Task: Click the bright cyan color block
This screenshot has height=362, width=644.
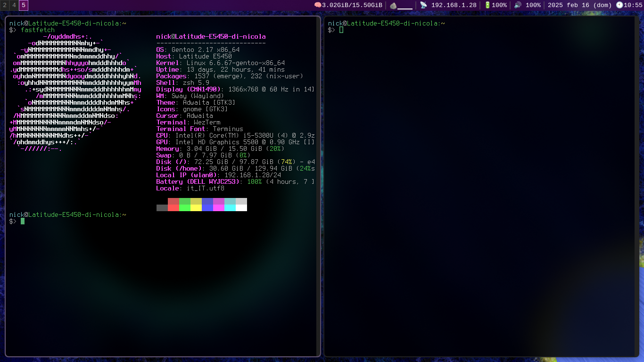Action: [x=230, y=208]
